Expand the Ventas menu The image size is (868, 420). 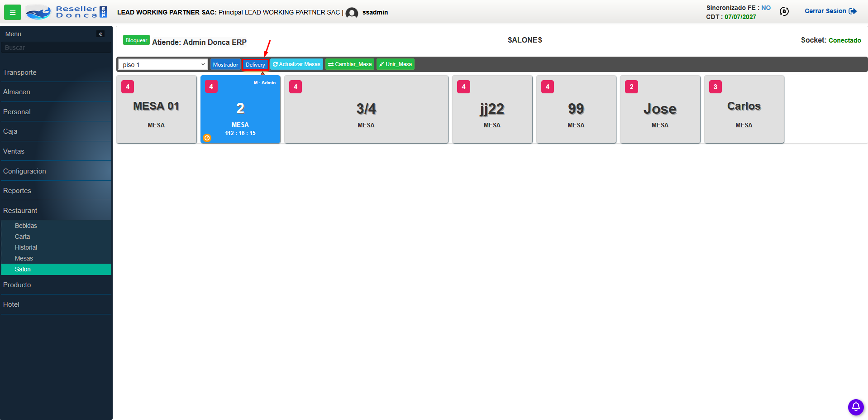56,151
